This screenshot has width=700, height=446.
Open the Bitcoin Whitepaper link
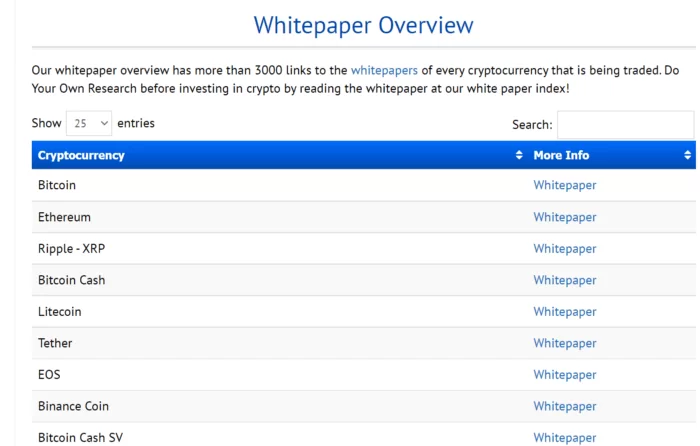564,185
